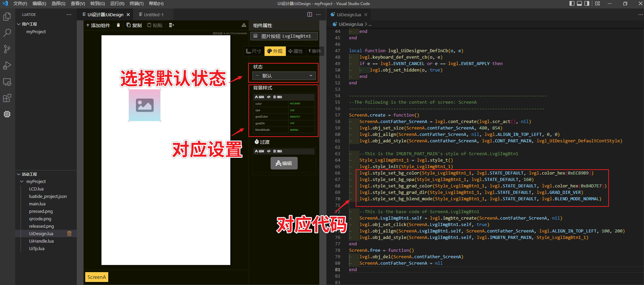Click transition section code view icon
The width and height of the screenshot is (644, 285).
coord(269,151)
